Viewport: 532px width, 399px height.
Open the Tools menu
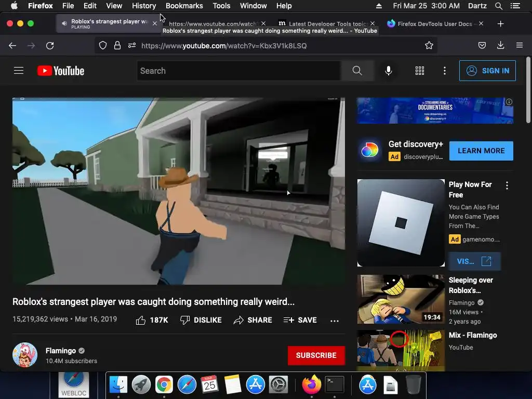[221, 6]
